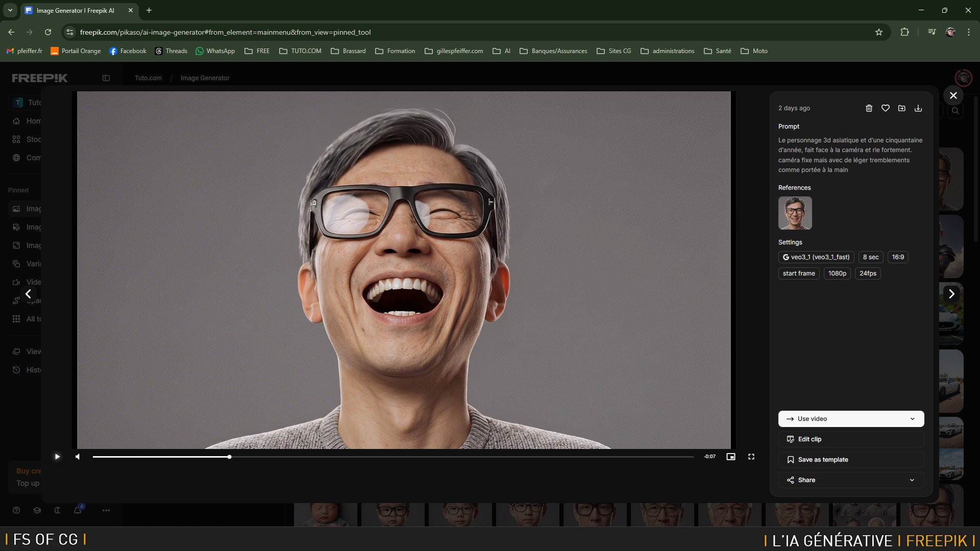The width and height of the screenshot is (980, 551).
Task: Go to next generated item
Action: pyautogui.click(x=951, y=294)
